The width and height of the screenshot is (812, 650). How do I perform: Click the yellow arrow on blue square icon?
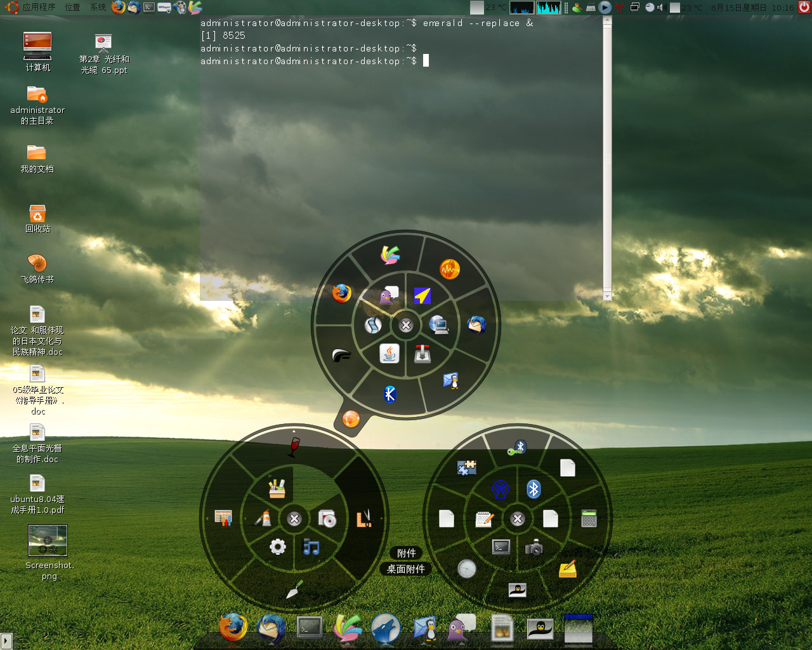pyautogui.click(x=422, y=296)
